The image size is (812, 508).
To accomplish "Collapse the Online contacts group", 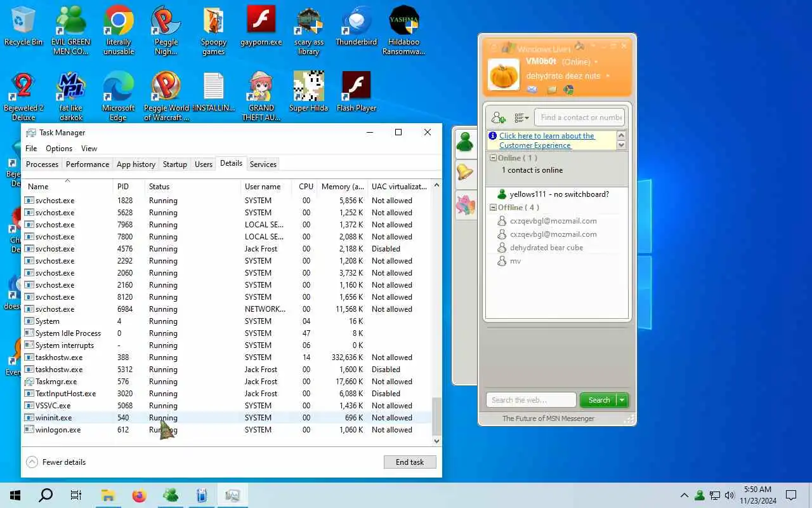I will click(x=492, y=158).
